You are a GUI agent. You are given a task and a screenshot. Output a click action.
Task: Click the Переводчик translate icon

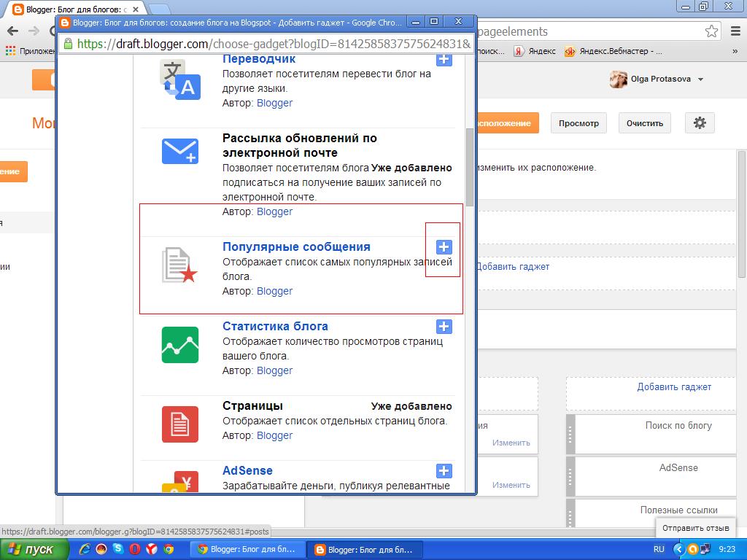(x=180, y=80)
